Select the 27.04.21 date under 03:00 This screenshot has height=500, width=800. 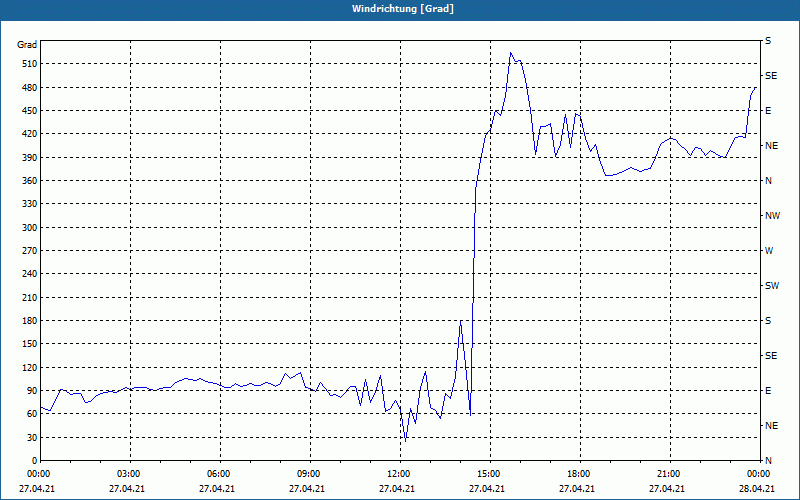pyautogui.click(x=127, y=489)
